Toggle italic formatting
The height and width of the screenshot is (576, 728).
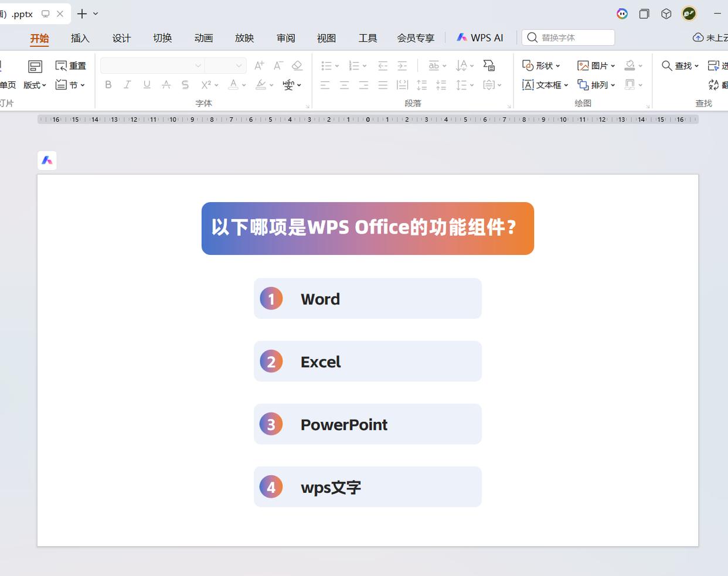pos(127,85)
